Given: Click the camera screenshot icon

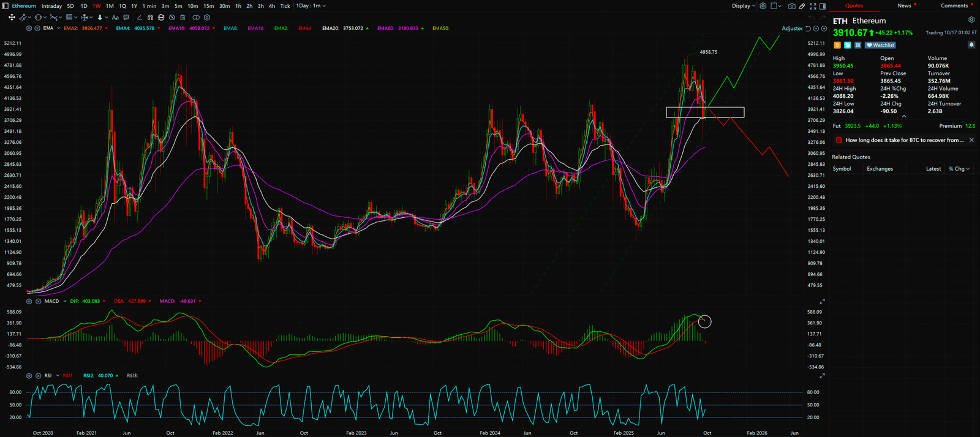Looking at the screenshot, I should [792, 6].
